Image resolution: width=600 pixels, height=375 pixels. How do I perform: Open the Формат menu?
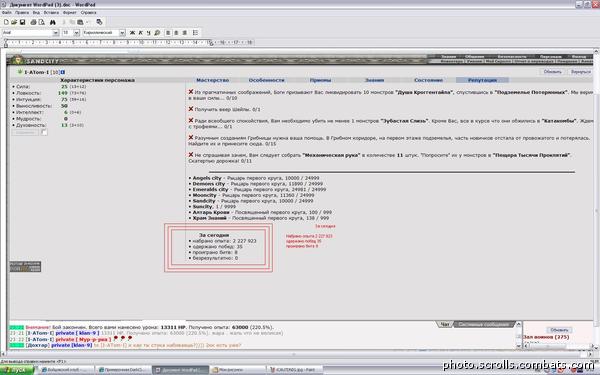click(x=70, y=13)
